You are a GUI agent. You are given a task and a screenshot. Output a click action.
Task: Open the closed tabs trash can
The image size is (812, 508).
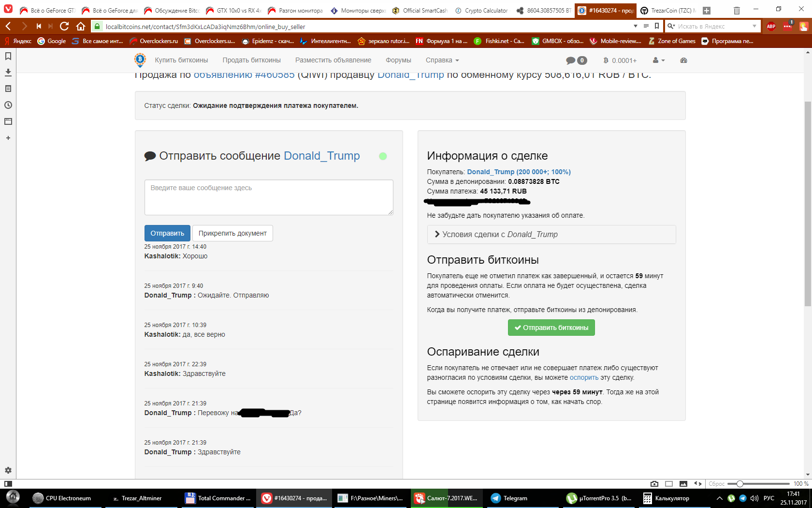pyautogui.click(x=737, y=10)
